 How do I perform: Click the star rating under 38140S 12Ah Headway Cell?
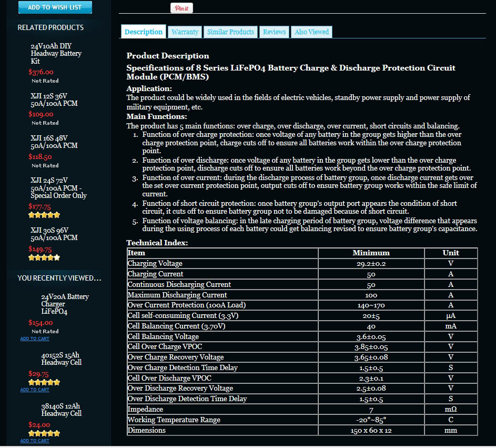tap(44, 433)
